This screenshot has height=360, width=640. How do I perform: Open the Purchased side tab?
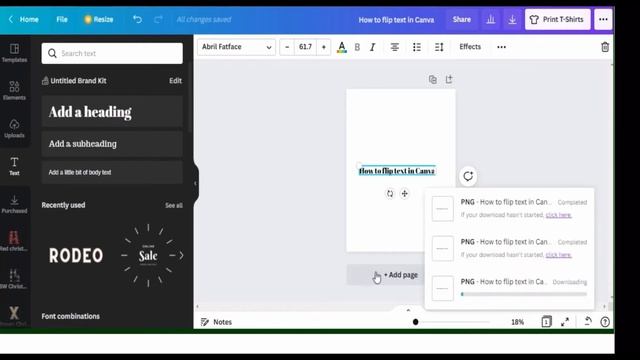coord(14,204)
